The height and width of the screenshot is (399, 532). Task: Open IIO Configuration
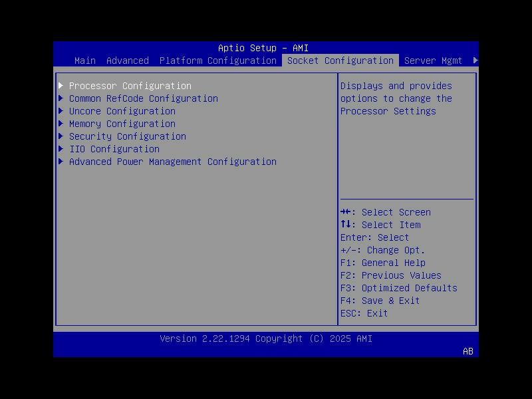[114, 149]
